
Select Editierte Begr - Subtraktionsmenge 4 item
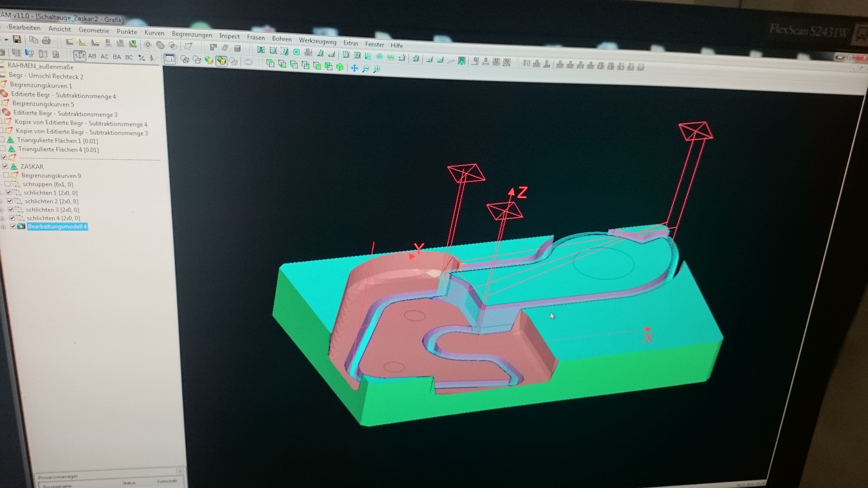tap(63, 95)
